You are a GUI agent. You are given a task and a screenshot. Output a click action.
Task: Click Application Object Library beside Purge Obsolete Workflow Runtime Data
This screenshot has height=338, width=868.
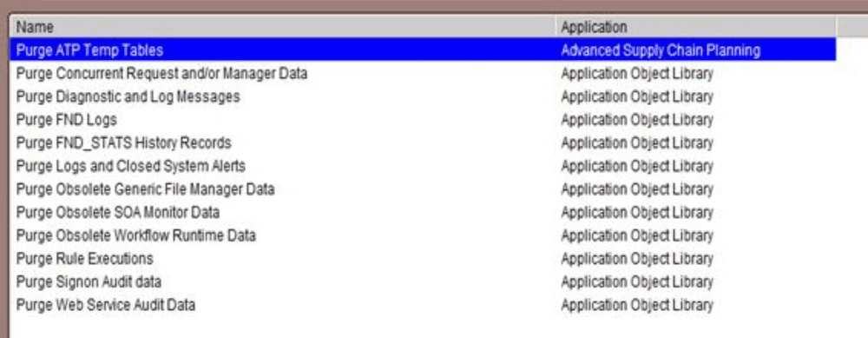[637, 235]
